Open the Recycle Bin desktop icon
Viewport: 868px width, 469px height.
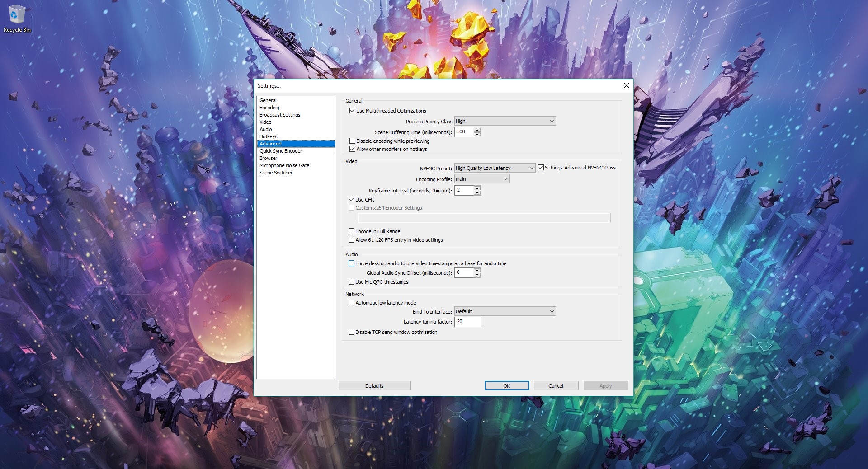[17, 19]
